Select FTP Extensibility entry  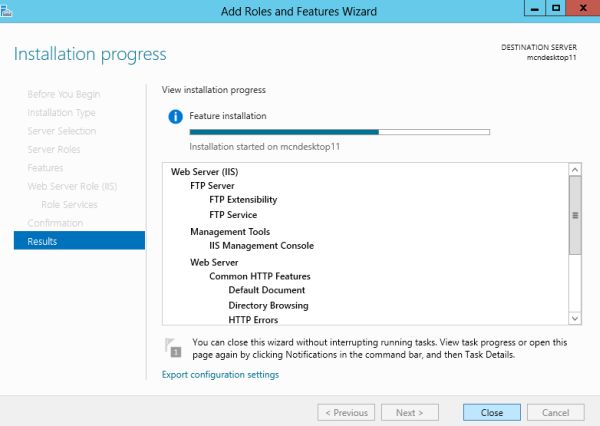pos(243,200)
